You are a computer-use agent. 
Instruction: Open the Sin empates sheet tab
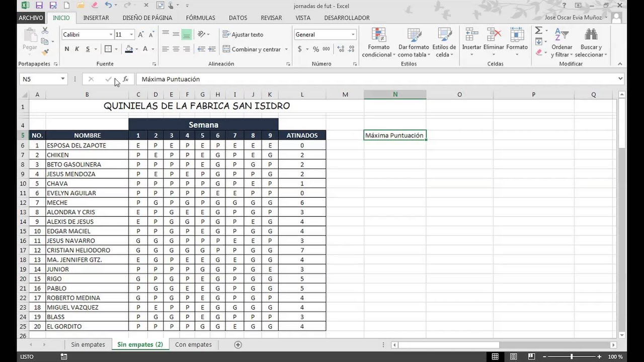coord(88,344)
